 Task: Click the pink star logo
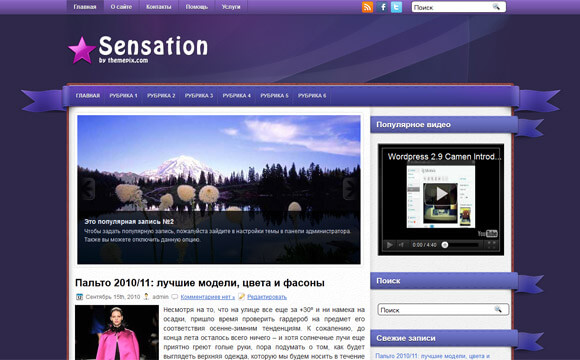82,50
